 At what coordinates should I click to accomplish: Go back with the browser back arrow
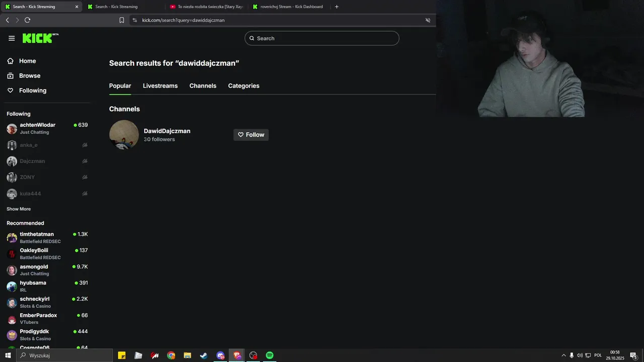tap(8, 20)
